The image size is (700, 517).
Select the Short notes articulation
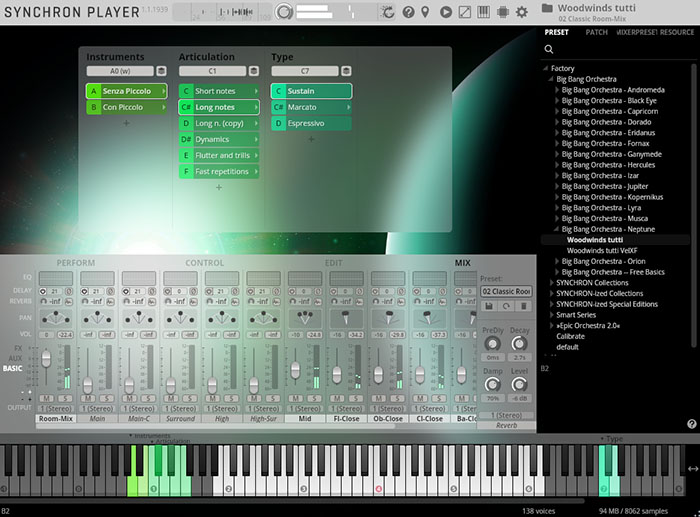point(219,91)
